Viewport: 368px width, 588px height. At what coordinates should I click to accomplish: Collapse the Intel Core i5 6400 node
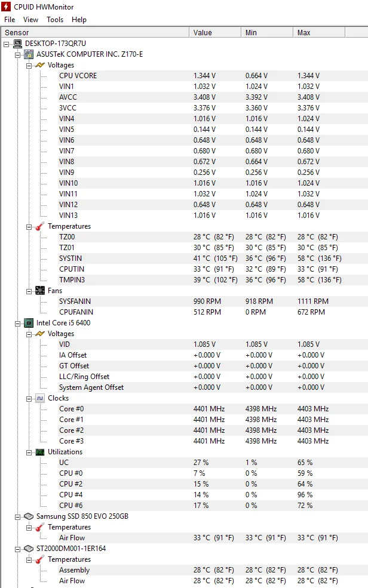[x=18, y=324]
